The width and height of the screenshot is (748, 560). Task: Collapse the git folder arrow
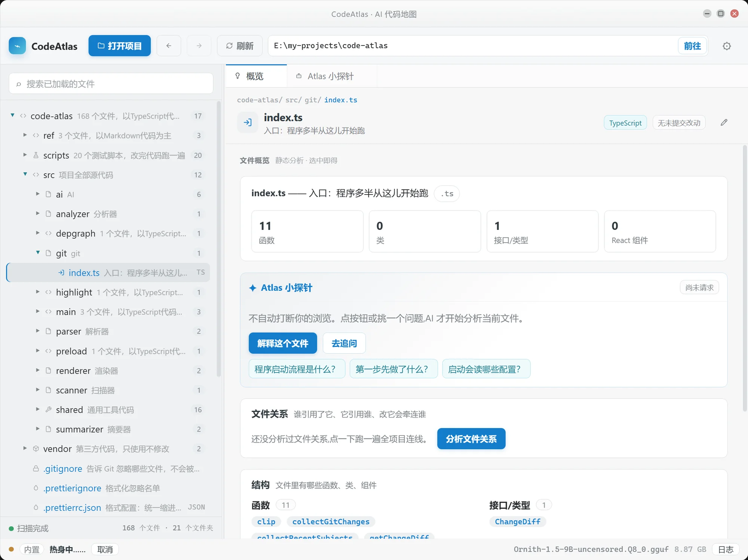38,253
